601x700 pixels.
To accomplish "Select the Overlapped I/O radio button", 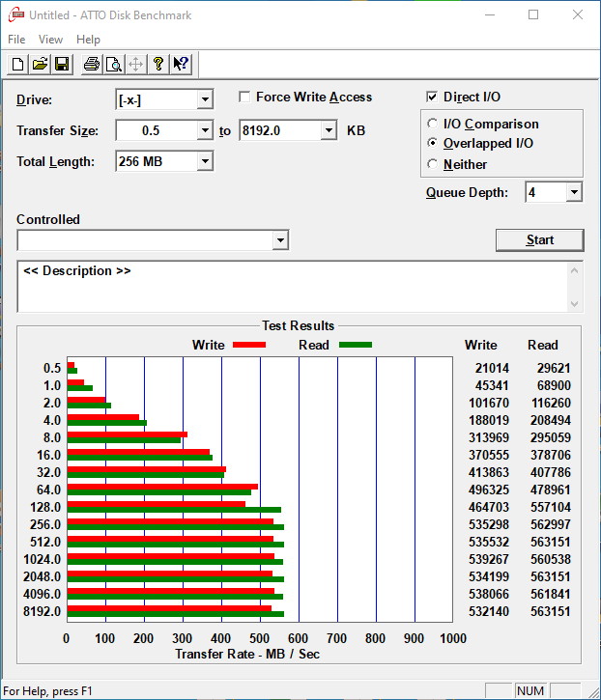I will pos(432,143).
